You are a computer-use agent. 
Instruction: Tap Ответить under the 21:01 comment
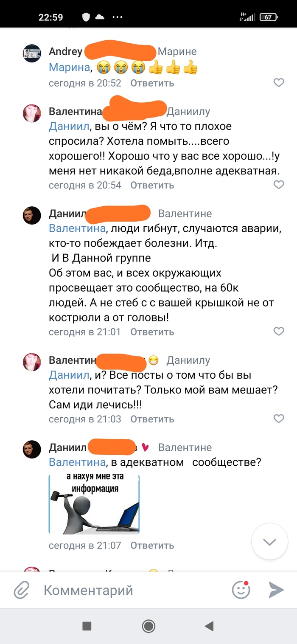pos(152,332)
